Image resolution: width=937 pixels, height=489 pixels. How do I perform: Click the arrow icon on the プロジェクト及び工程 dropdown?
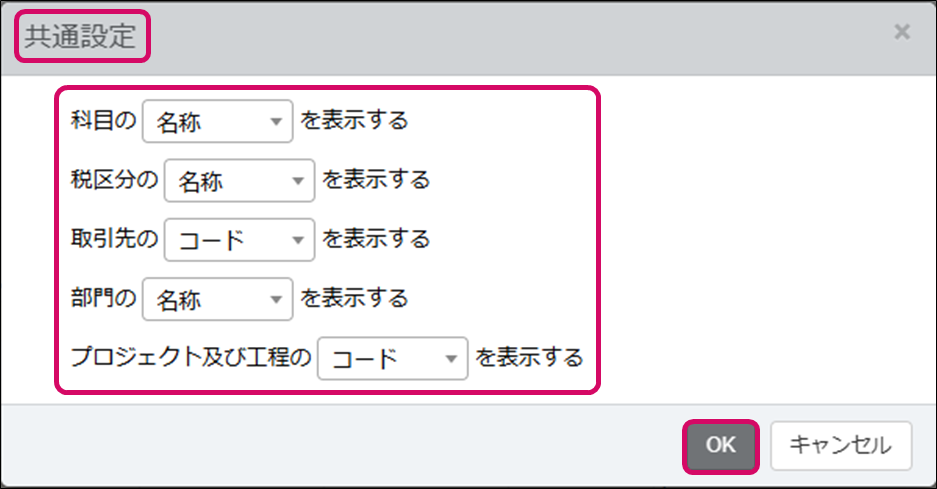[x=450, y=358]
